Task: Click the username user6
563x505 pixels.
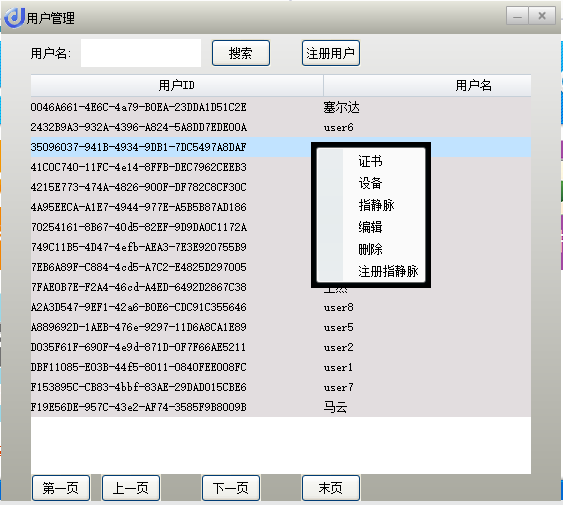Action: point(338,128)
